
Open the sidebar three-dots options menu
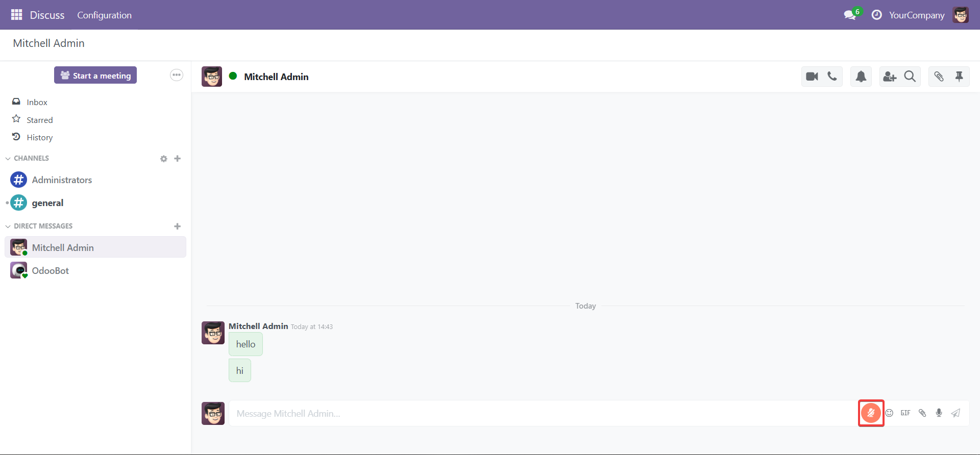[x=177, y=75]
